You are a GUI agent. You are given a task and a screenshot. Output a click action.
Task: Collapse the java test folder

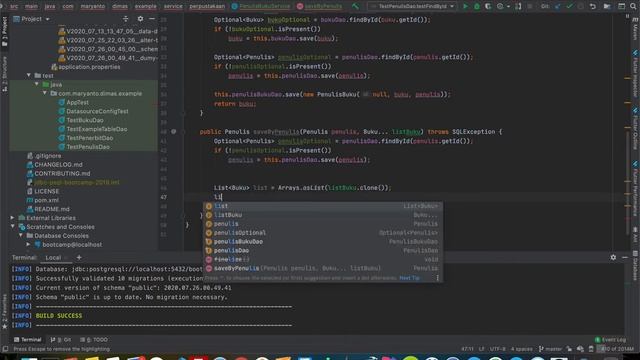click(x=37, y=84)
